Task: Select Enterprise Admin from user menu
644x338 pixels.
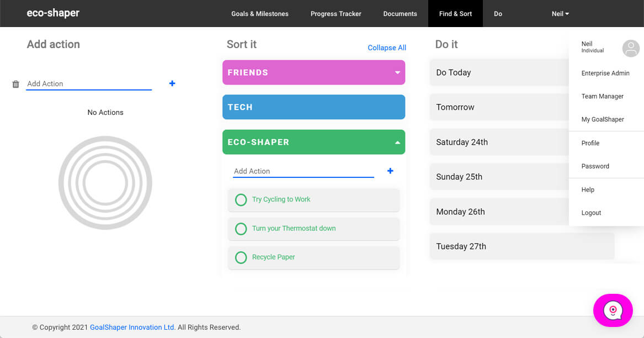Action: click(605, 73)
